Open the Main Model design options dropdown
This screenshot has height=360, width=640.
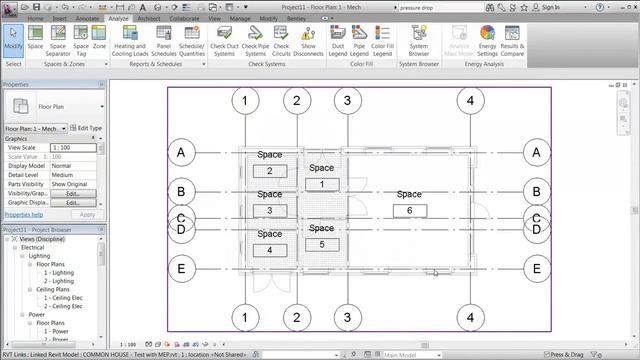point(439,355)
